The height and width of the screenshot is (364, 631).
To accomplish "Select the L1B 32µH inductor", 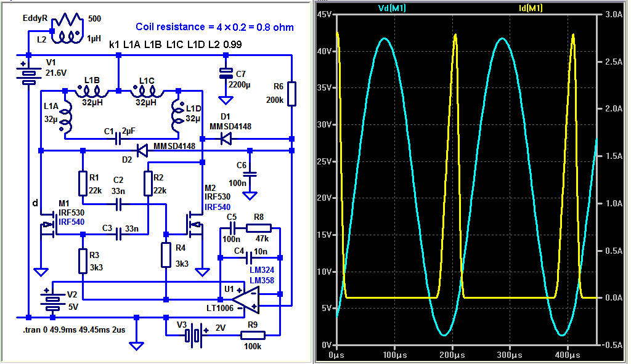I will 92,92.
